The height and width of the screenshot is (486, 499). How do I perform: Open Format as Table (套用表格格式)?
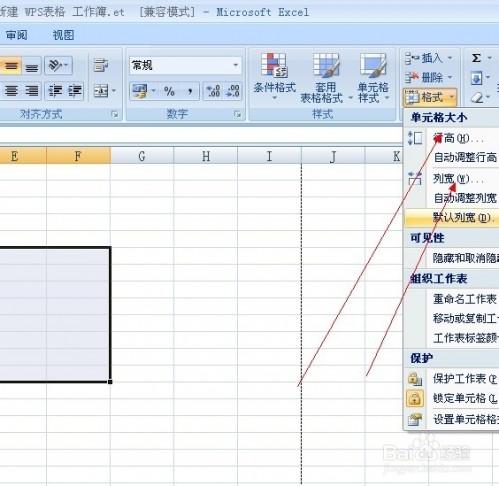coord(325,78)
